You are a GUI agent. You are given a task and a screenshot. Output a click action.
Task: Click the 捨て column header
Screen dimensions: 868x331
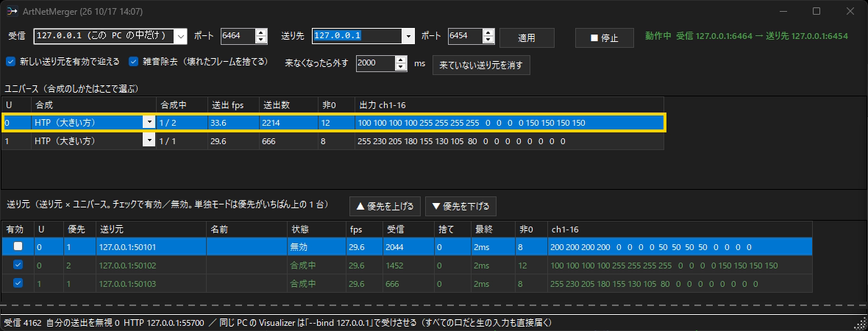point(452,229)
